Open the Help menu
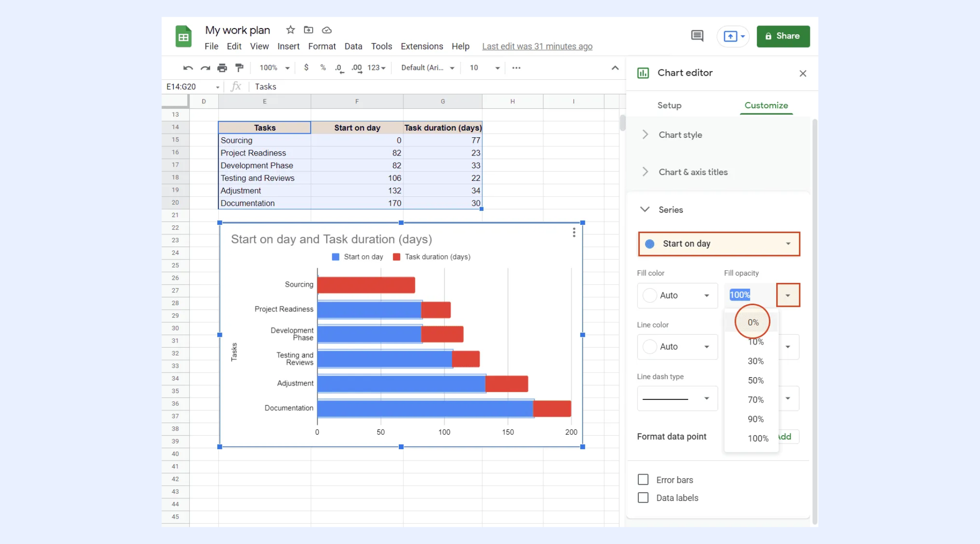980x544 pixels. point(460,46)
